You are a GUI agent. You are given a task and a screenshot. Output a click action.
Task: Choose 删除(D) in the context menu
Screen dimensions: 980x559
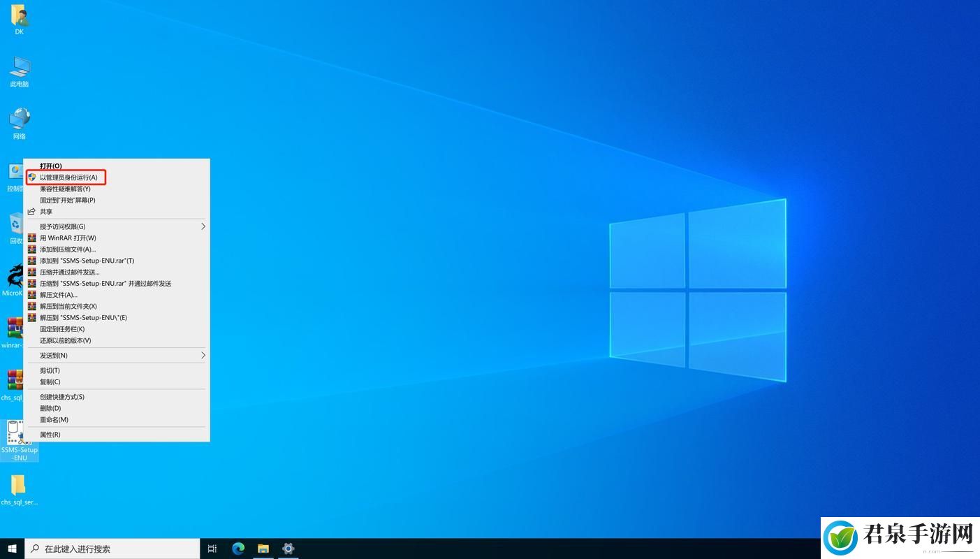pos(117,408)
